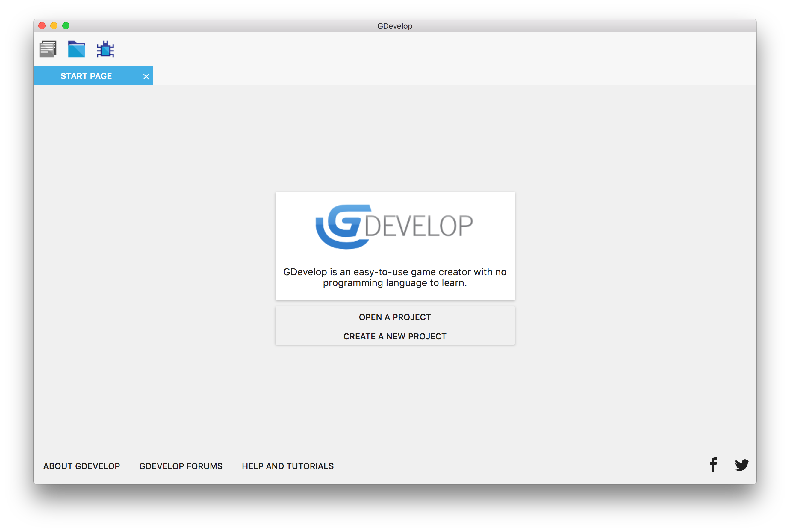Click the macOS green maximize button

click(66, 26)
